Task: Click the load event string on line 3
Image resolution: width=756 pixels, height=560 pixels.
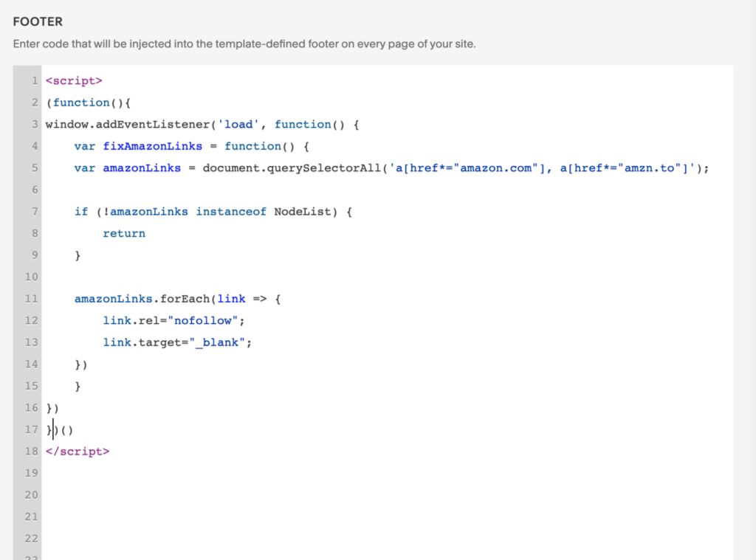Action: [238, 124]
